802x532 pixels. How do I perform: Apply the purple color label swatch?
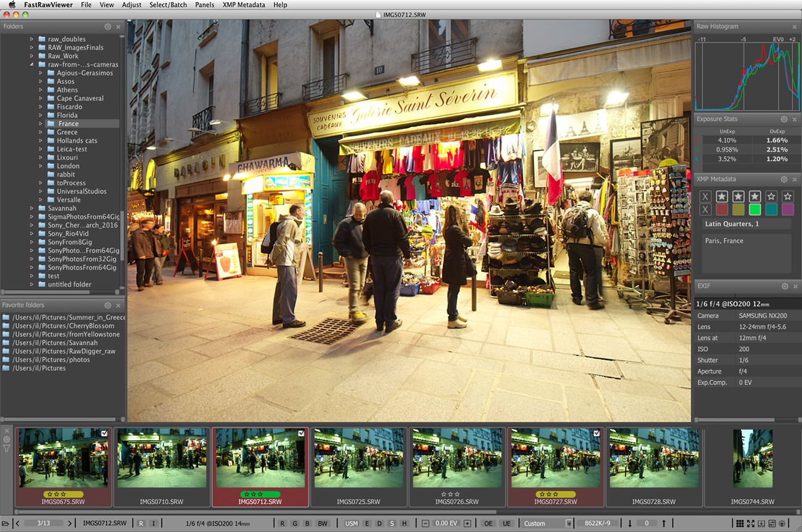click(x=788, y=210)
